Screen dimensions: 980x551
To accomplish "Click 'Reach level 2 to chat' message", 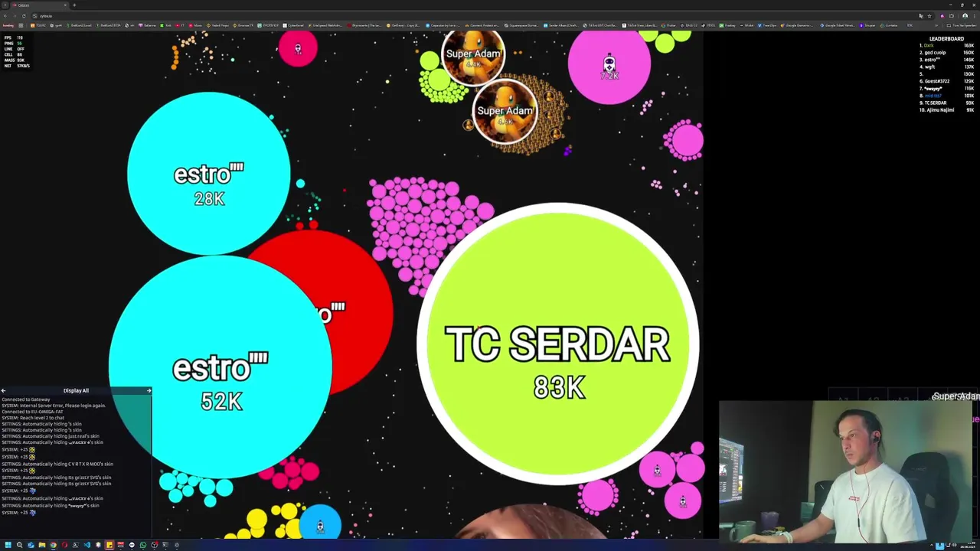I will [x=32, y=418].
